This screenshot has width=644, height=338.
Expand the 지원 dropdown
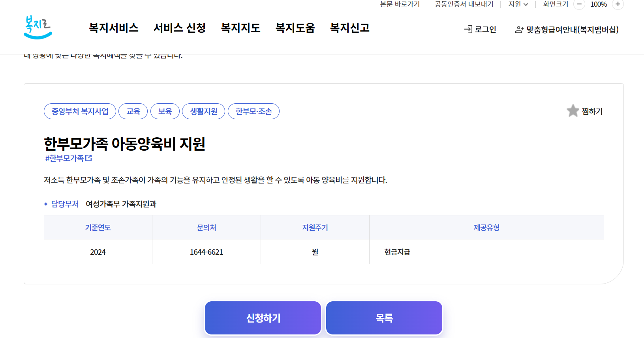point(518,4)
